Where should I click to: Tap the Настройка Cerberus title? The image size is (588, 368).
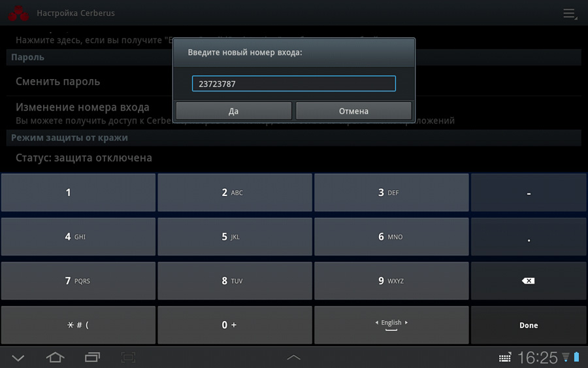pos(76,13)
